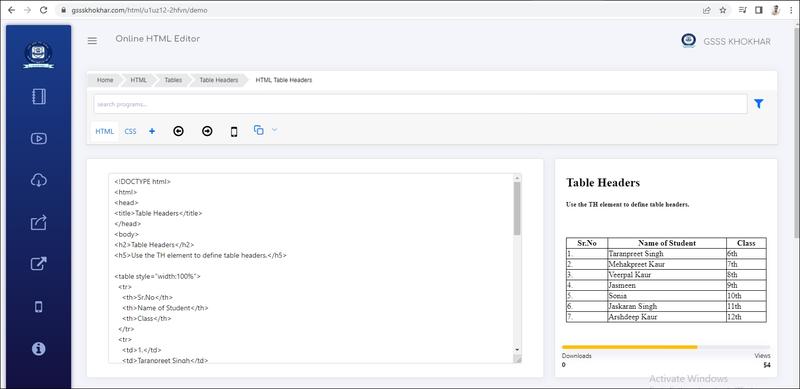Click the browser forward arrow
Screen dimensions: 800x389
coord(28,10)
